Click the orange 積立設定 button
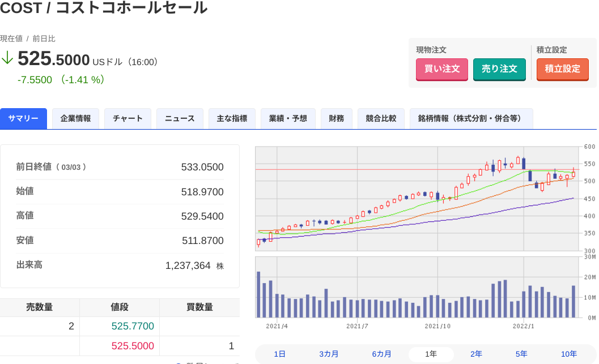The height and width of the screenshot is (364, 599). (x=562, y=69)
